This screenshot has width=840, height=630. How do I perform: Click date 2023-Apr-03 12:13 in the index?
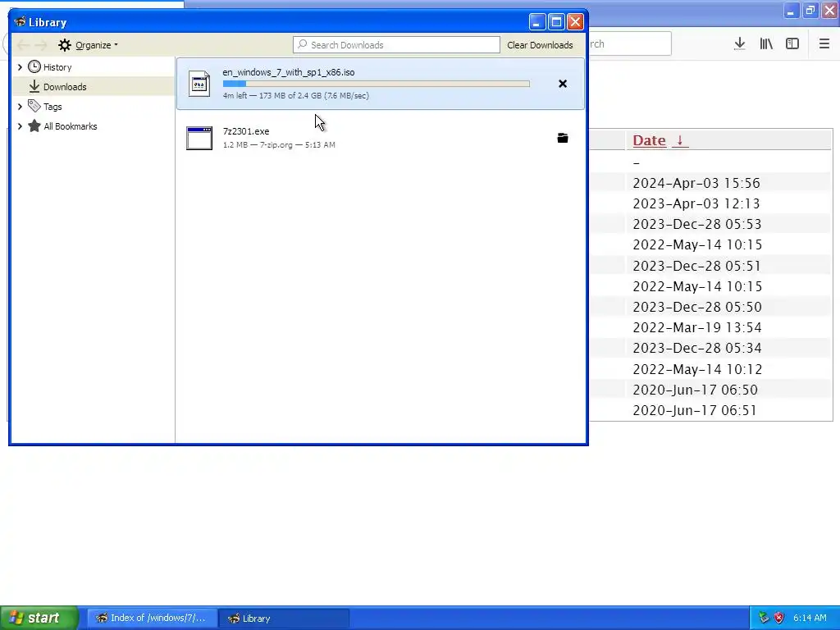pos(696,203)
